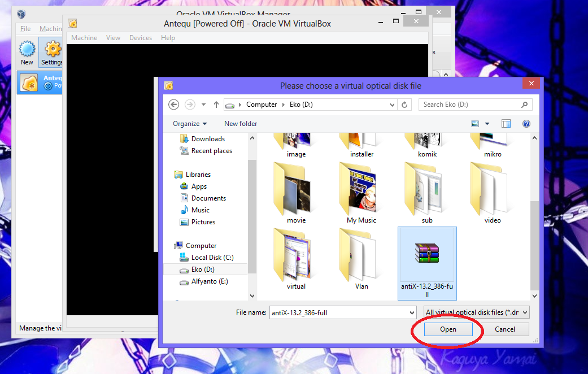Open the My Music folder
Viewport: 588px width, 374px height.
(361, 193)
